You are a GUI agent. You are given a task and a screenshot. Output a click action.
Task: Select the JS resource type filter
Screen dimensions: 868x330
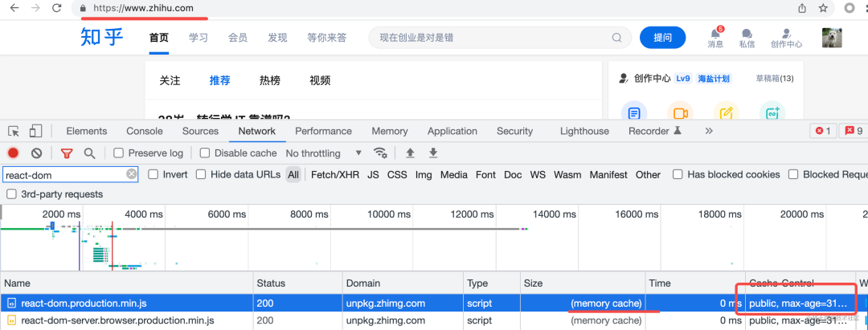[x=373, y=175]
